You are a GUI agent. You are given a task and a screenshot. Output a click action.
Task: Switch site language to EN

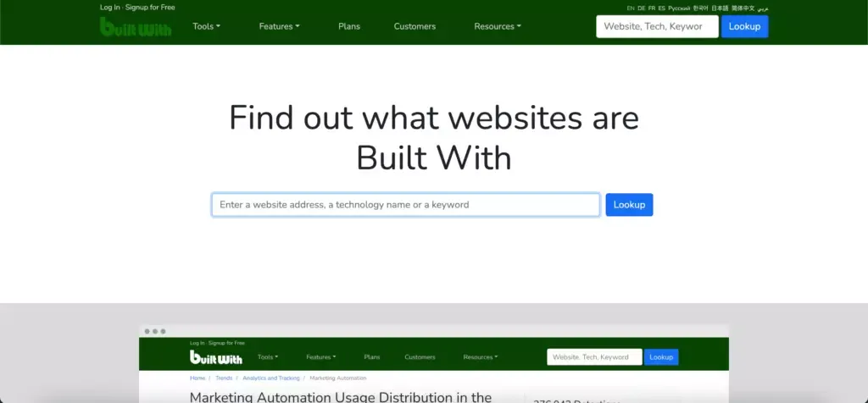coord(631,8)
